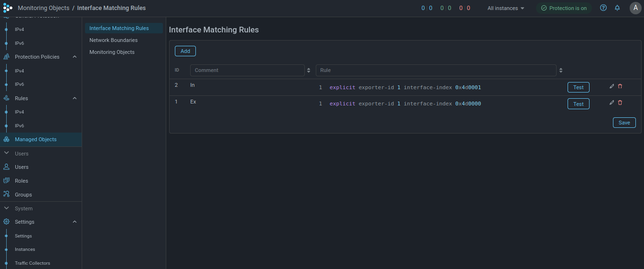This screenshot has width=644, height=269.
Task: Collapse the Protection Policies section
Action: [x=75, y=57]
